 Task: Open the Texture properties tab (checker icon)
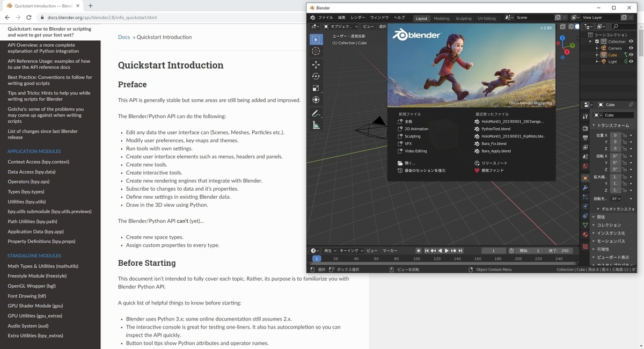pos(585,246)
